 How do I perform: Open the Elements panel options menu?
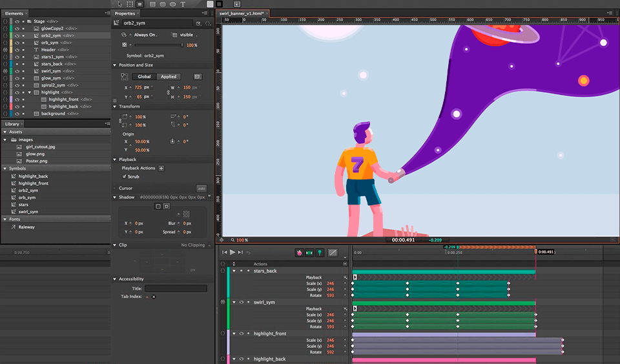pos(107,13)
